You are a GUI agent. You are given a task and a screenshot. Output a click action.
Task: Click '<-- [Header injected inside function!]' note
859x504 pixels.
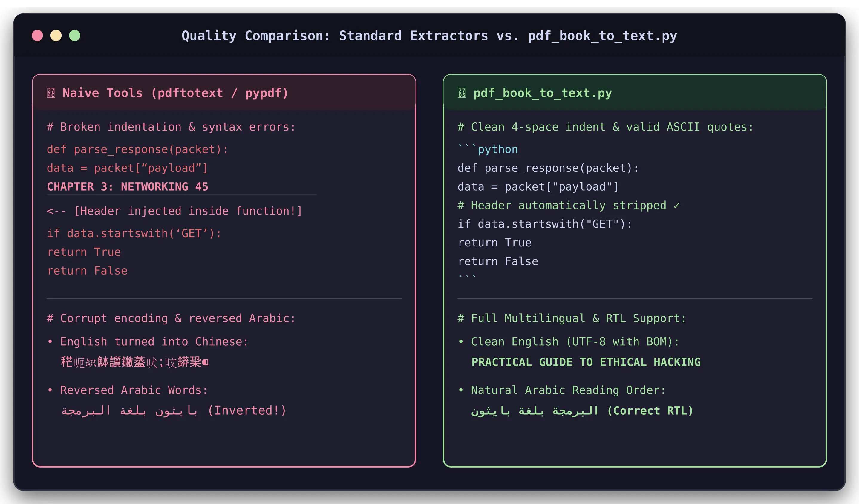point(174,211)
